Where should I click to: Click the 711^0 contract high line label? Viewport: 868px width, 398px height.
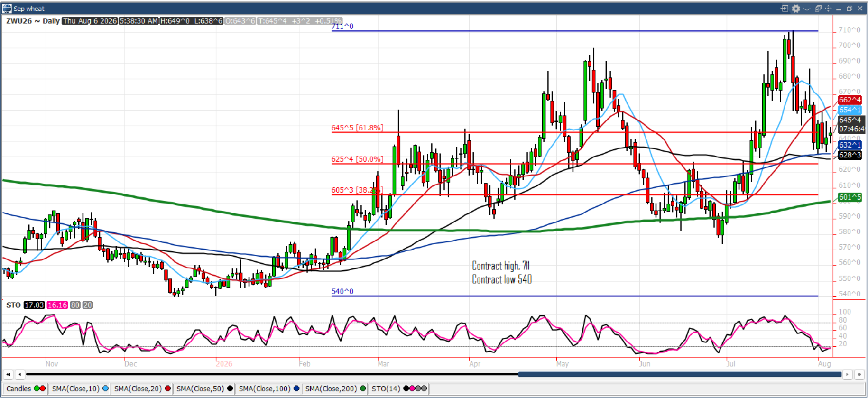click(x=342, y=27)
